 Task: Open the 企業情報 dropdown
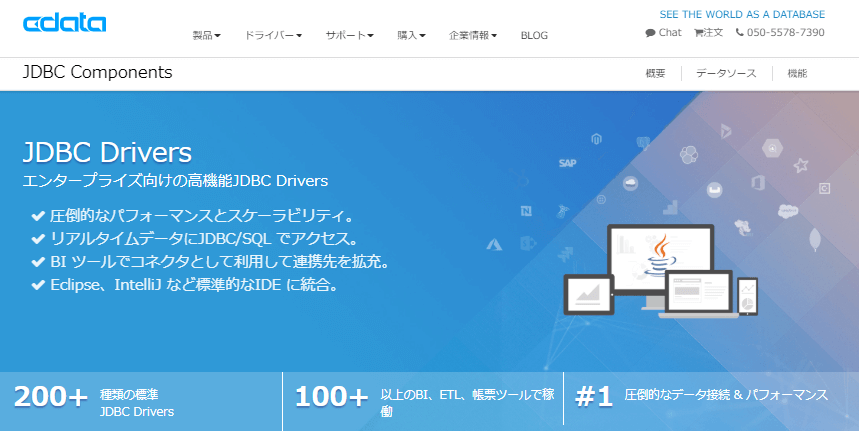[473, 36]
